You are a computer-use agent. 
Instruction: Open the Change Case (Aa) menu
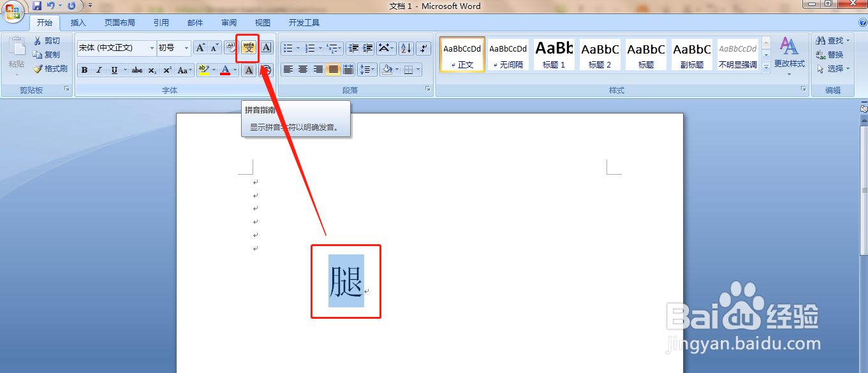pos(184,70)
